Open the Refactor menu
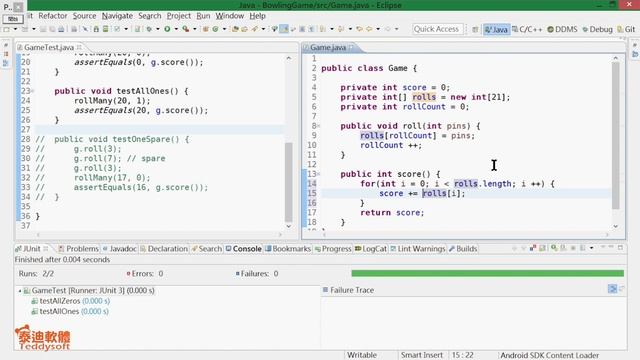 [53, 16]
